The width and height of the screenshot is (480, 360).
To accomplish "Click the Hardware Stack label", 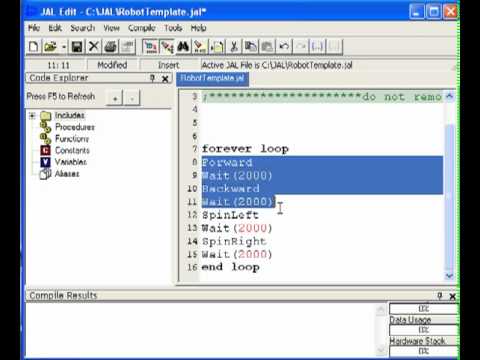I will tap(417, 341).
